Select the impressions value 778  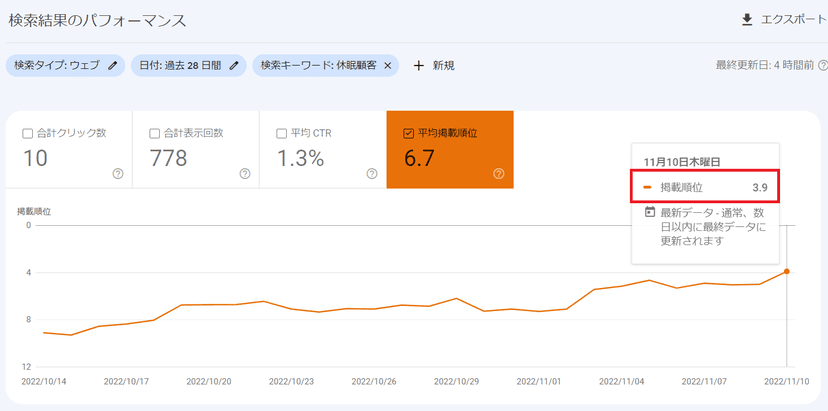(168, 158)
